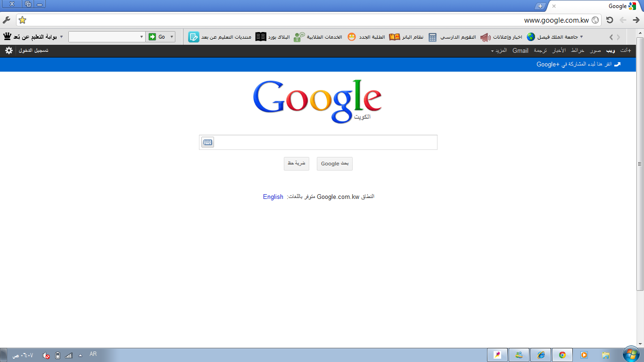Open the paint-style taskbar app icon

pos(497,355)
